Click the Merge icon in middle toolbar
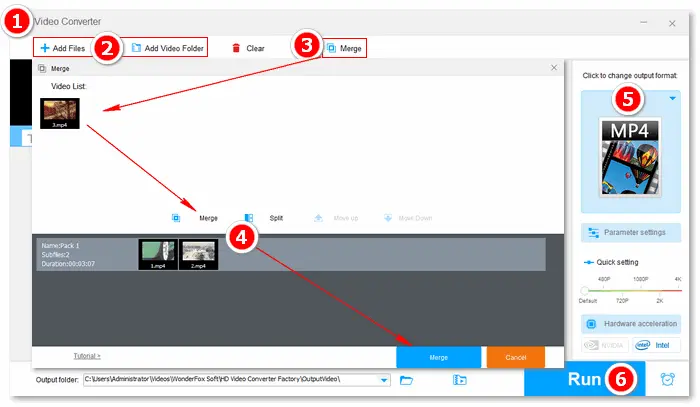 tap(176, 217)
